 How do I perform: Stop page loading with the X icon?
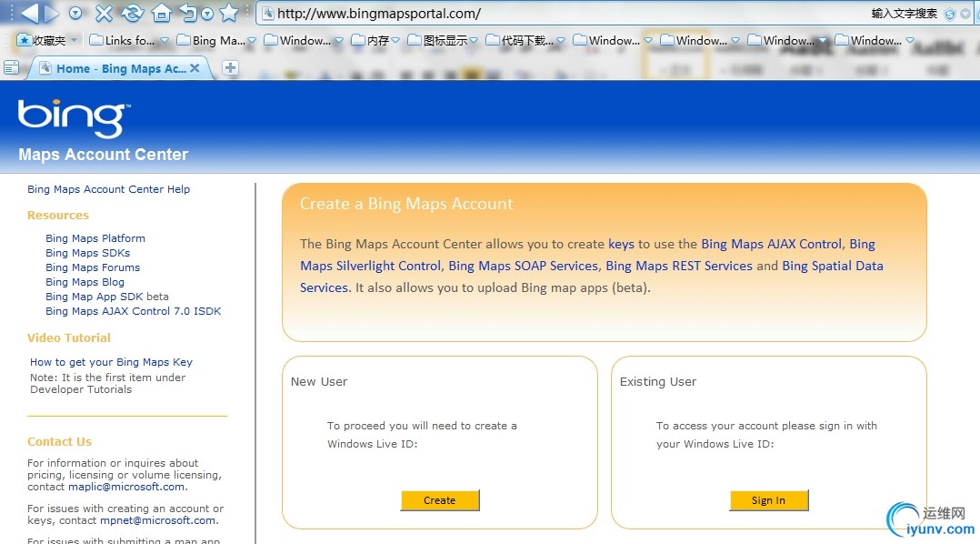tap(105, 13)
